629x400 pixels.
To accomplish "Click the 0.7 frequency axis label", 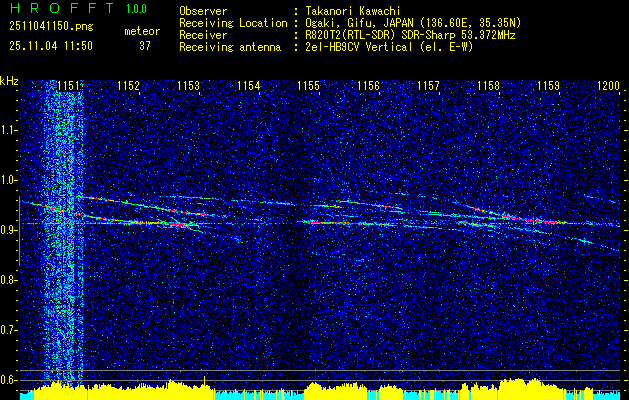I will click(x=8, y=330).
